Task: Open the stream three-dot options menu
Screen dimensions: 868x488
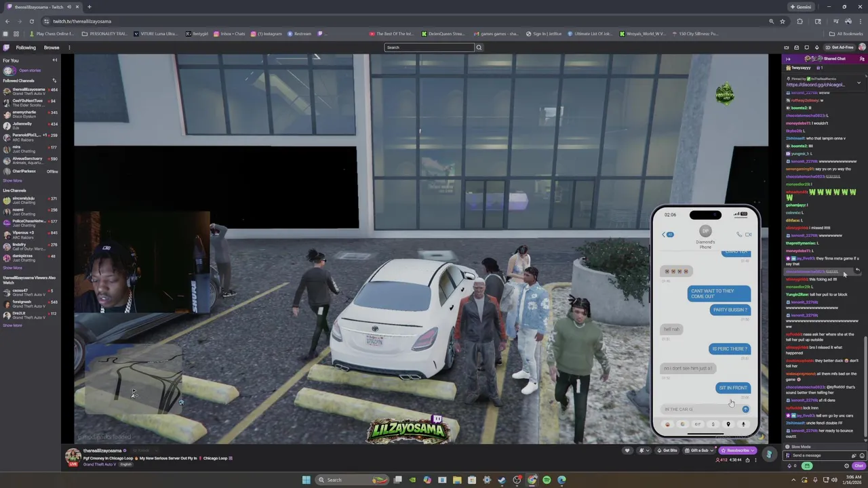Action: pos(755,460)
